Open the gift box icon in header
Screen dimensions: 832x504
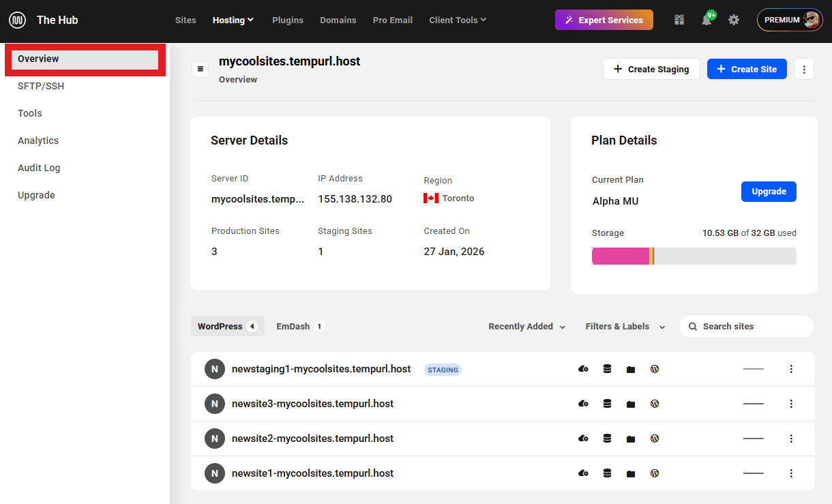click(679, 20)
